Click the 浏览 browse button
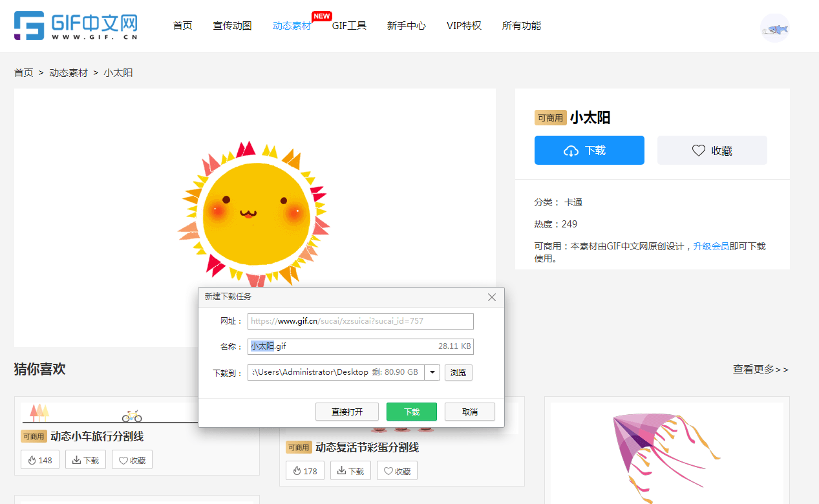Screen dimensions: 819x504 (x=458, y=373)
